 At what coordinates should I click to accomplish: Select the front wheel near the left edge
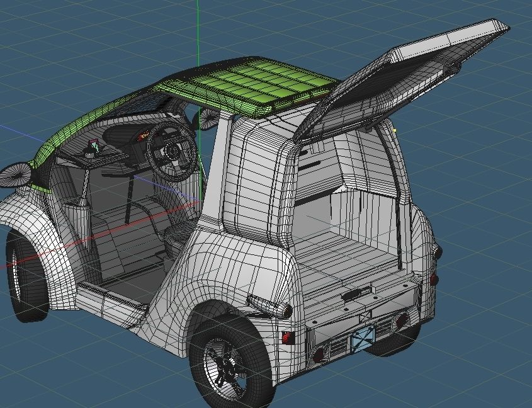click(x=27, y=276)
